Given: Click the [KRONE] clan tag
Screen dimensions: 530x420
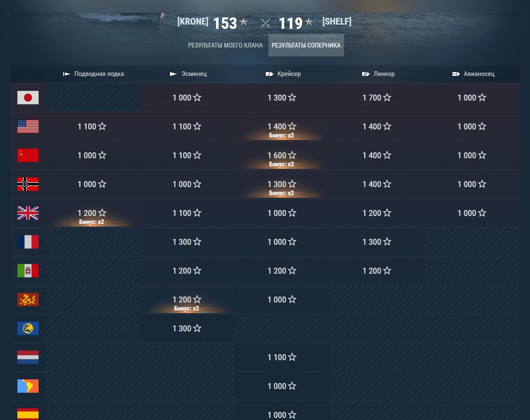Looking at the screenshot, I should [193, 22].
